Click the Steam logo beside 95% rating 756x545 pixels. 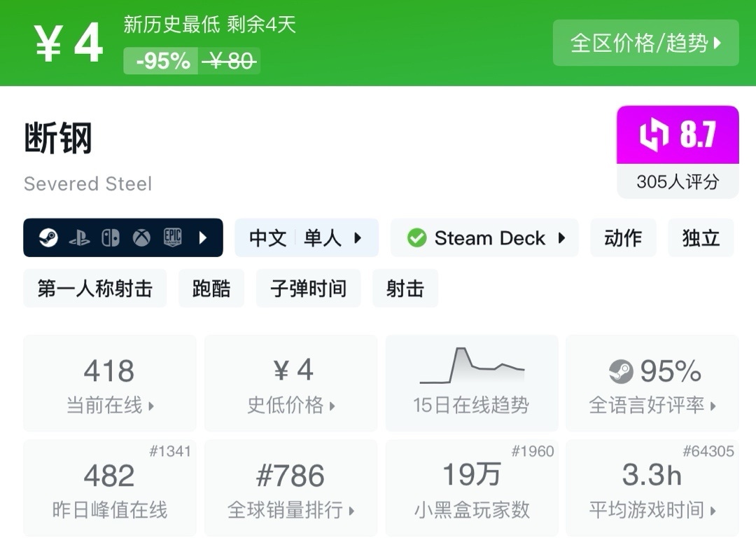point(621,371)
